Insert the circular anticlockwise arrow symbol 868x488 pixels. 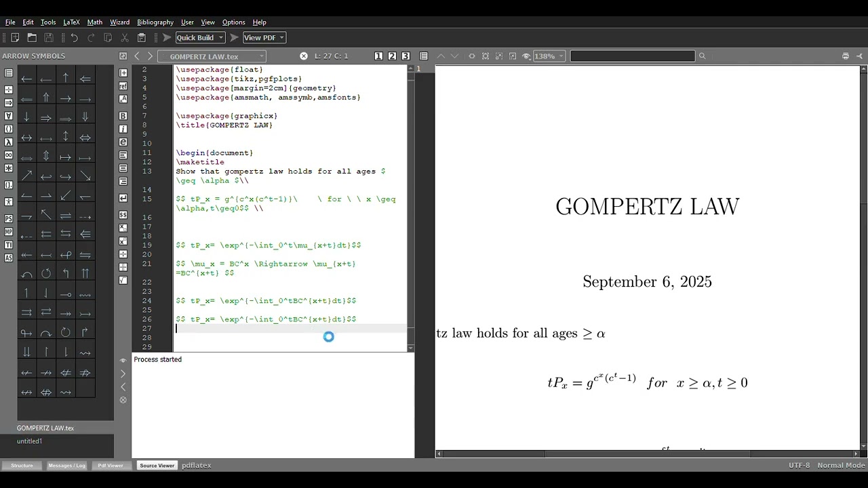click(46, 274)
